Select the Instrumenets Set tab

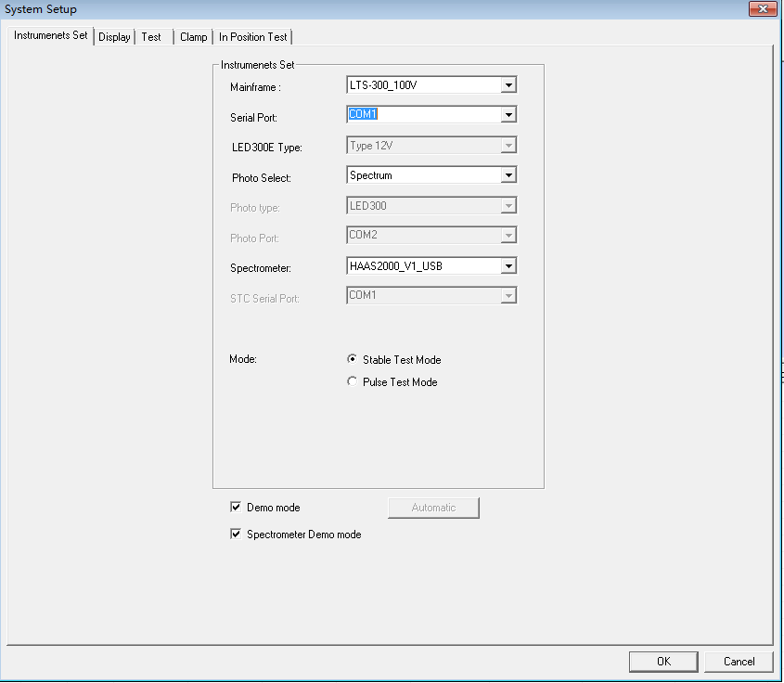51,35
